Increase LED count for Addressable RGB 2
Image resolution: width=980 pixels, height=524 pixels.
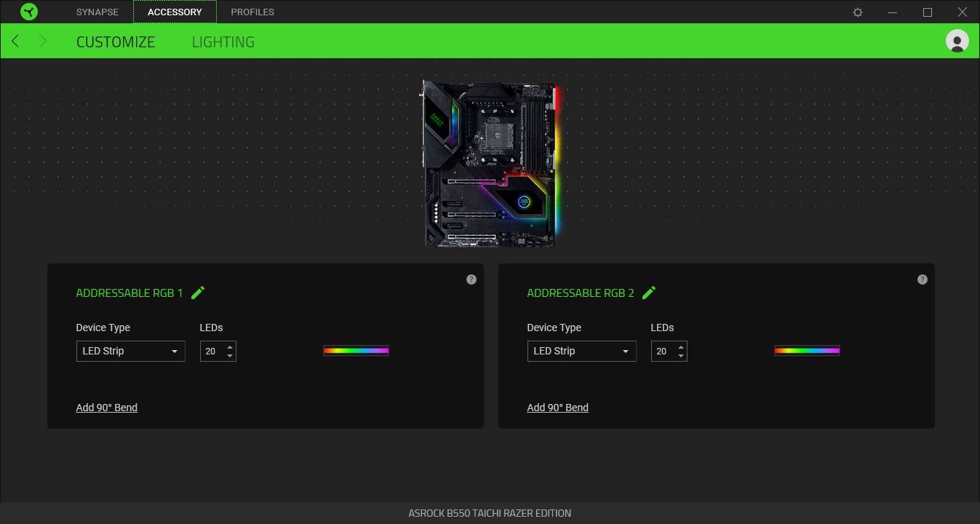[x=681, y=346]
